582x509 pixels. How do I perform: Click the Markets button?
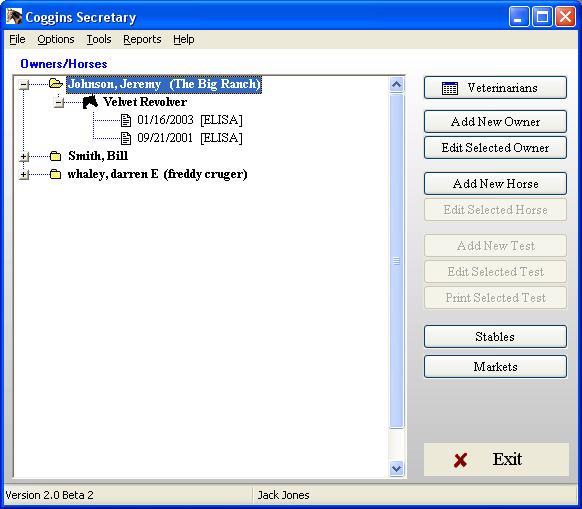(x=495, y=366)
